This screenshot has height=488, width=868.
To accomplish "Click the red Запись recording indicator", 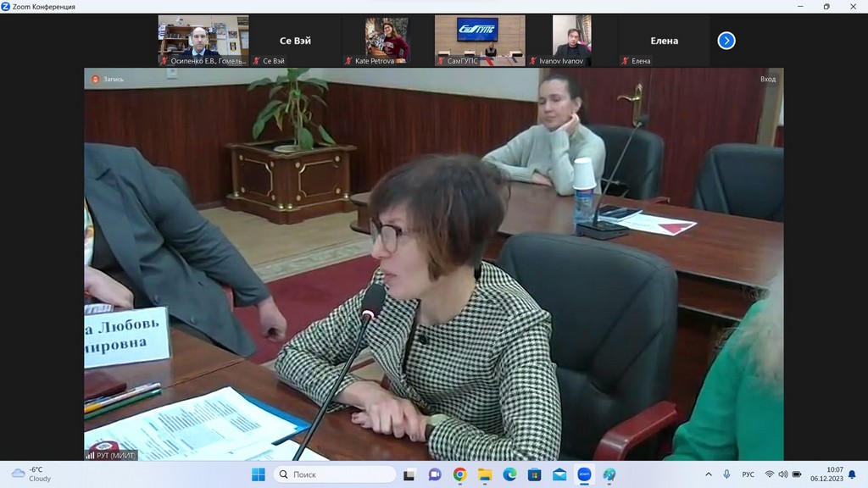I will click(x=108, y=79).
